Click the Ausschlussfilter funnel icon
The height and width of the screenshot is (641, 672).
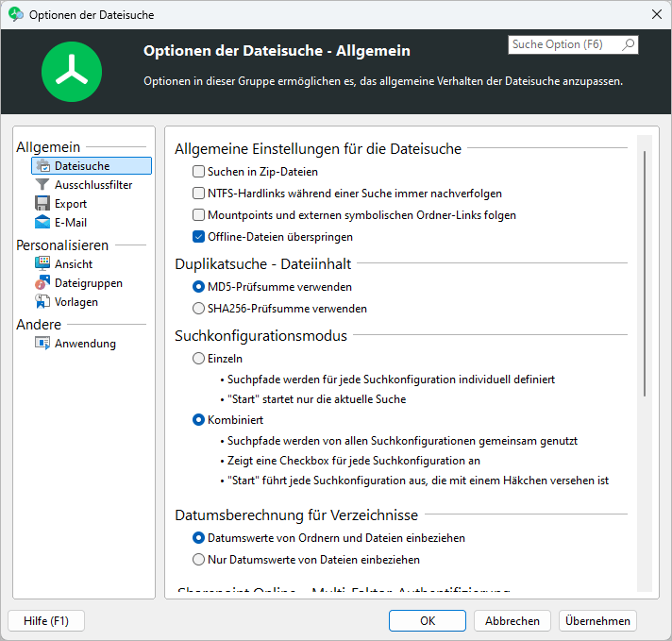(42, 185)
